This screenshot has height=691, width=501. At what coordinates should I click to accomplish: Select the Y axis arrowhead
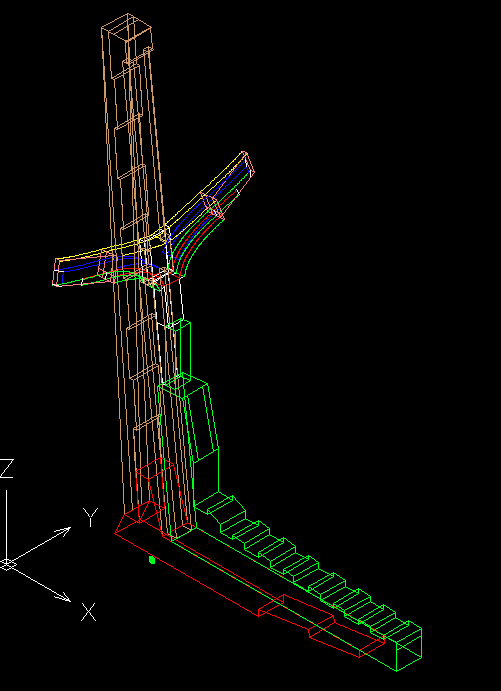(x=64, y=530)
